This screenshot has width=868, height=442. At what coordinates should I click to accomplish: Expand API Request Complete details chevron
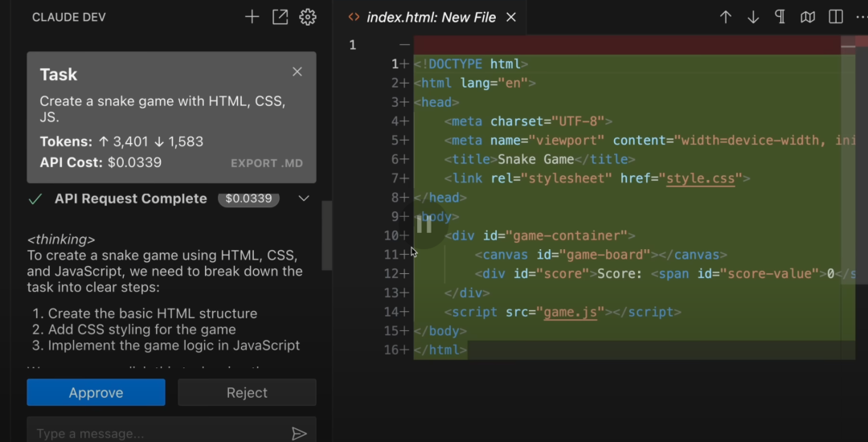304,198
